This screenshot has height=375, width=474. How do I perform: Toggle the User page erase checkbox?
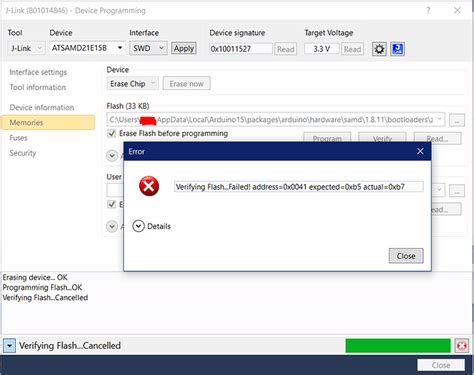112,204
